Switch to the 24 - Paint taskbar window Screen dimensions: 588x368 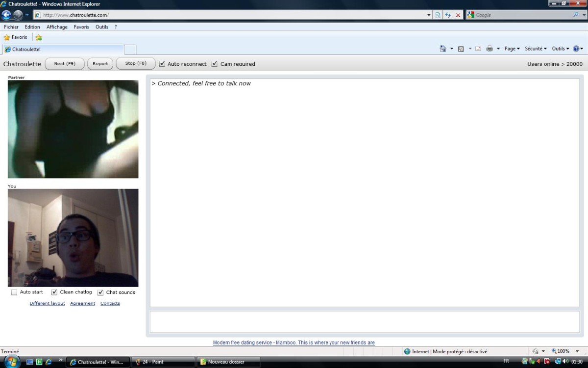coord(163,362)
